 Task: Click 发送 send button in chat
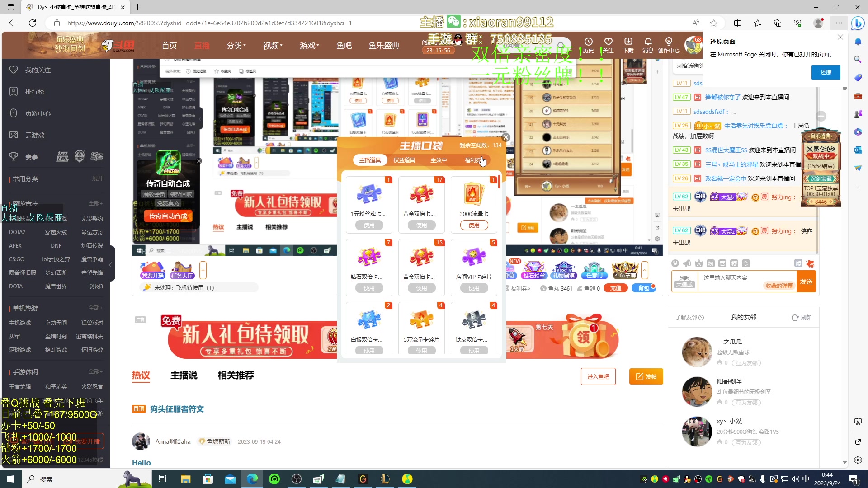click(806, 282)
